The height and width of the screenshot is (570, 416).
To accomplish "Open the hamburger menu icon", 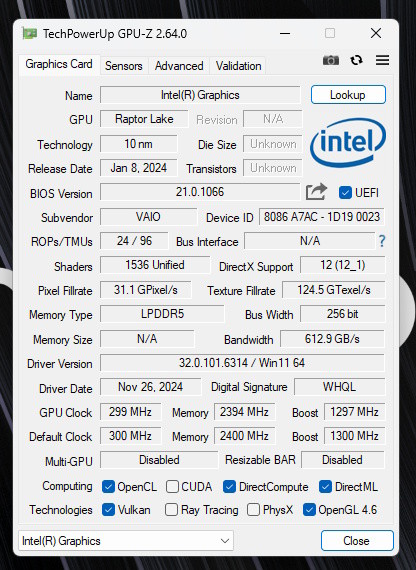I will pos(382,60).
